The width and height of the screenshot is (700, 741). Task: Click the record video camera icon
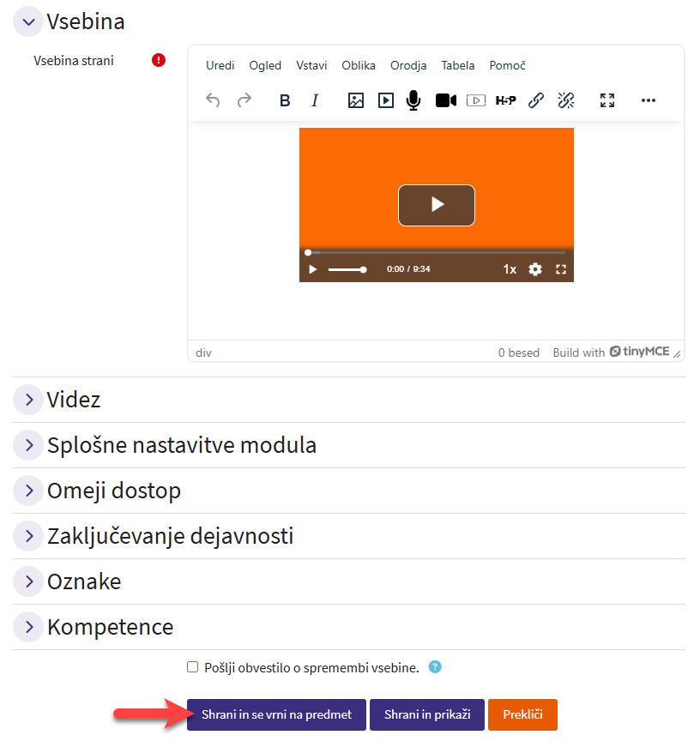click(445, 100)
